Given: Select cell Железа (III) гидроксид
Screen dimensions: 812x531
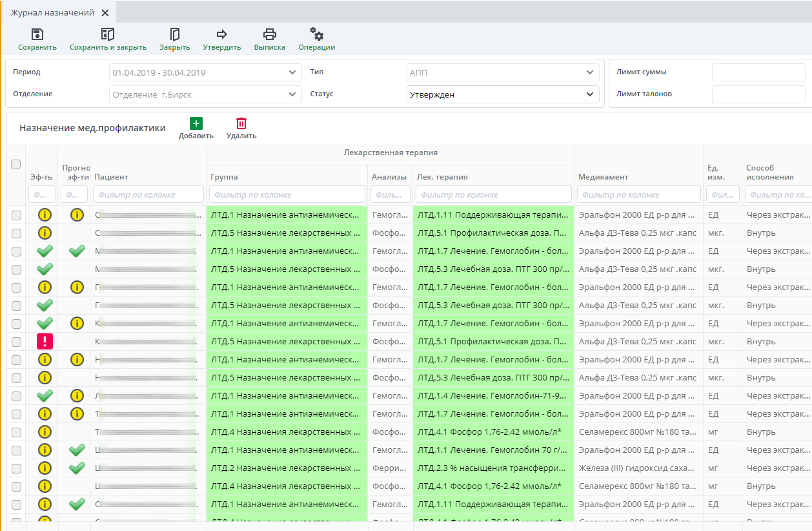Looking at the screenshot, I should (x=639, y=468).
